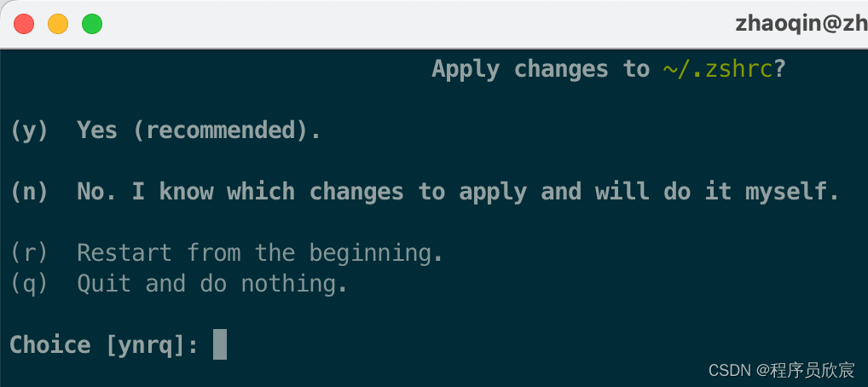Click the terminal window title text

click(x=801, y=24)
